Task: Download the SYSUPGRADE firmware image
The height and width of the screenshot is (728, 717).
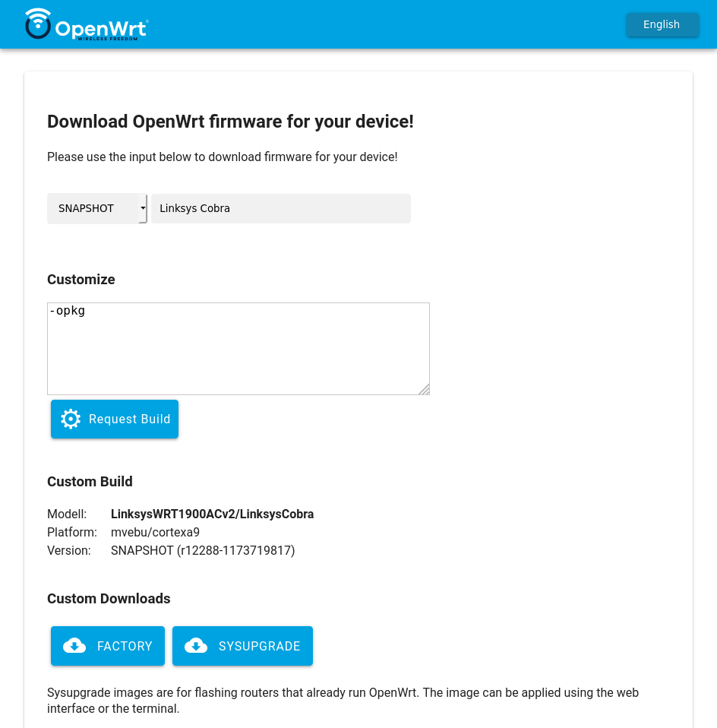Action: coord(242,645)
